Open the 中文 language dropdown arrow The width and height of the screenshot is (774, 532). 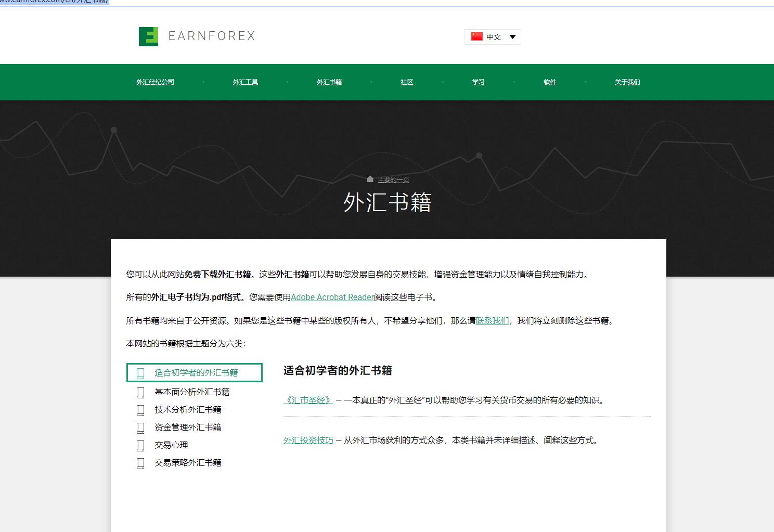tap(512, 37)
